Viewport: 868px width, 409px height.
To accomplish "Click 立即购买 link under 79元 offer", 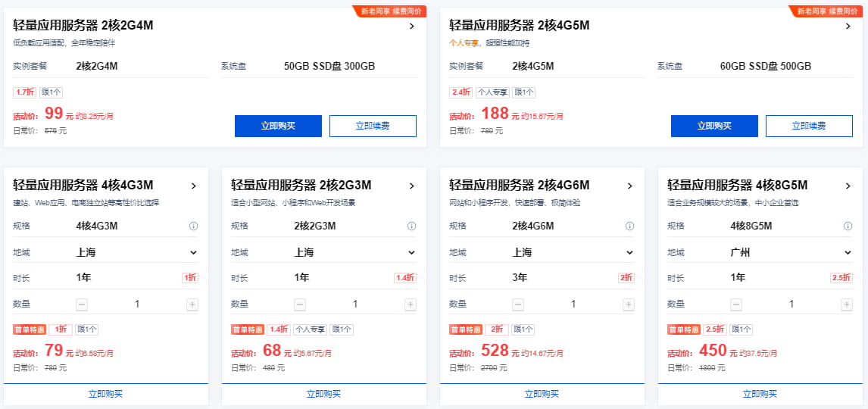I will point(105,394).
